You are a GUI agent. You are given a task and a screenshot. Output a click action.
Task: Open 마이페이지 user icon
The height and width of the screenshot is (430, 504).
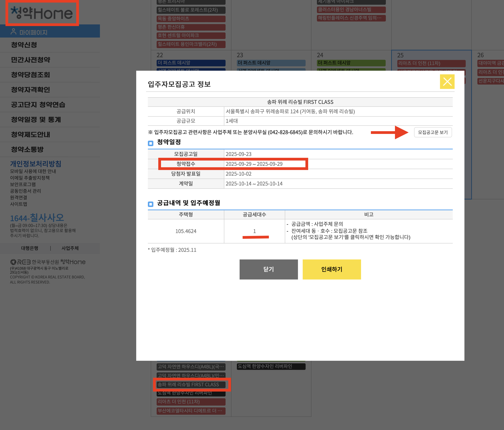tap(14, 32)
